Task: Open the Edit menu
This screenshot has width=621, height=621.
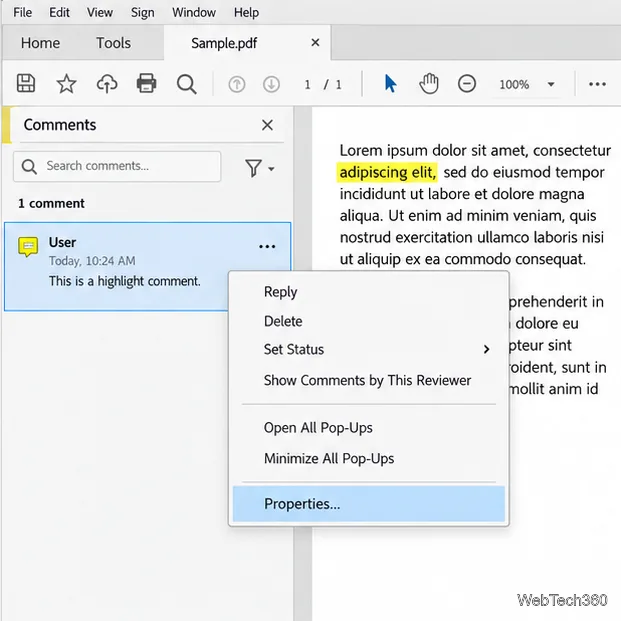Action: (x=59, y=13)
